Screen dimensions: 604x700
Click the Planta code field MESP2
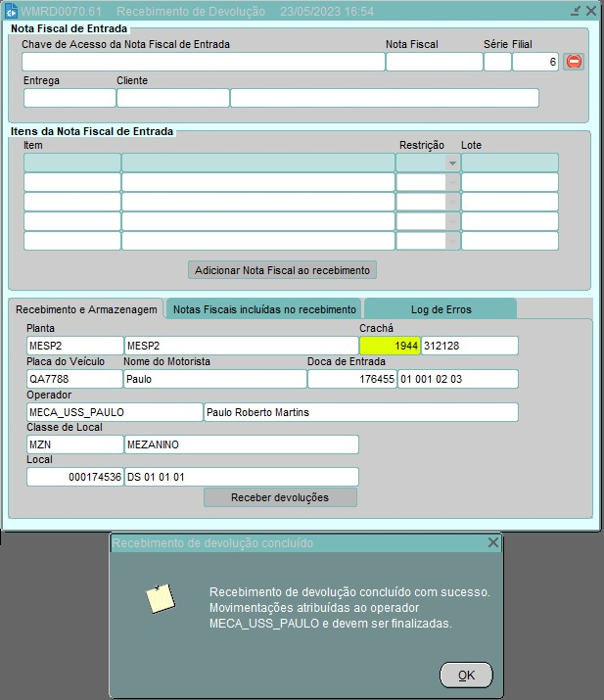(x=75, y=346)
